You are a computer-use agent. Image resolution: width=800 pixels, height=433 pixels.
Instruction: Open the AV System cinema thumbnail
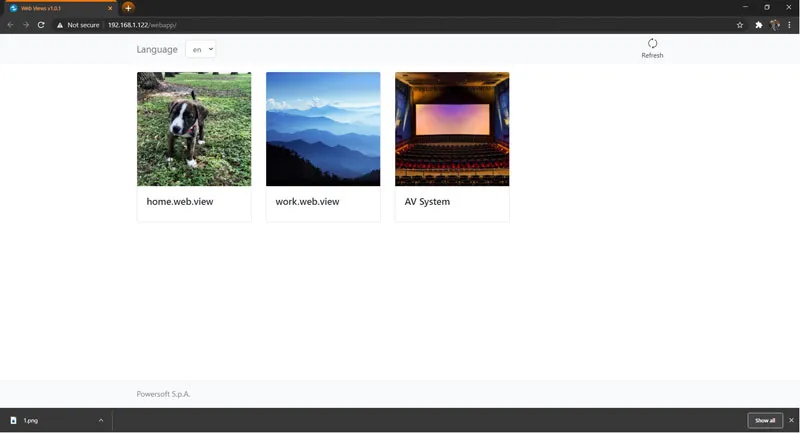pyautogui.click(x=452, y=129)
